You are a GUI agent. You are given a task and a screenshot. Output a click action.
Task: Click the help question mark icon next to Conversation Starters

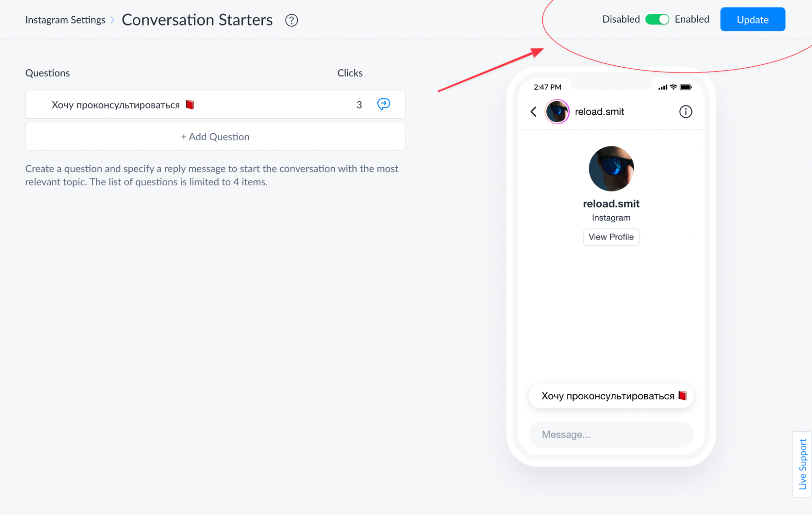[291, 20]
